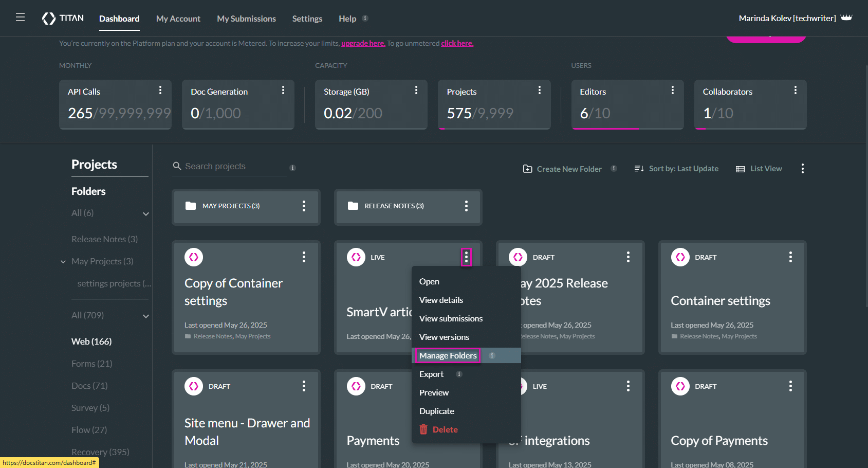Choose Duplicate in the context menu

[x=436, y=411]
